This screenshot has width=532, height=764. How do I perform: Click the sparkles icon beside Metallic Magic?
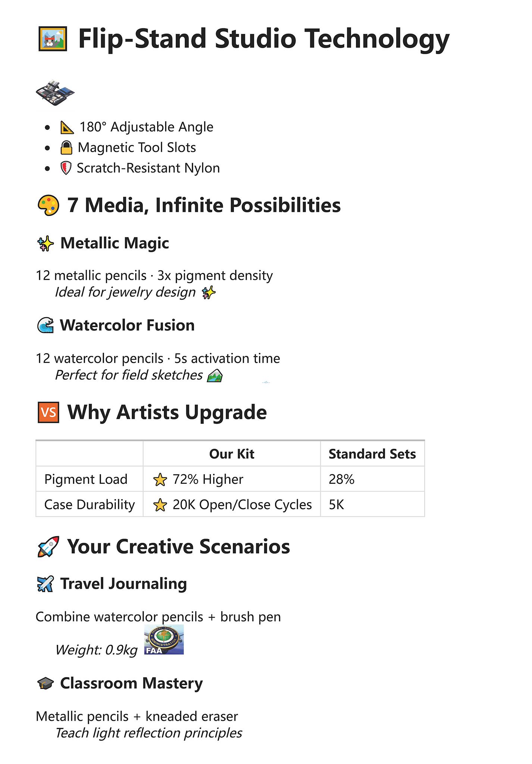click(x=46, y=244)
